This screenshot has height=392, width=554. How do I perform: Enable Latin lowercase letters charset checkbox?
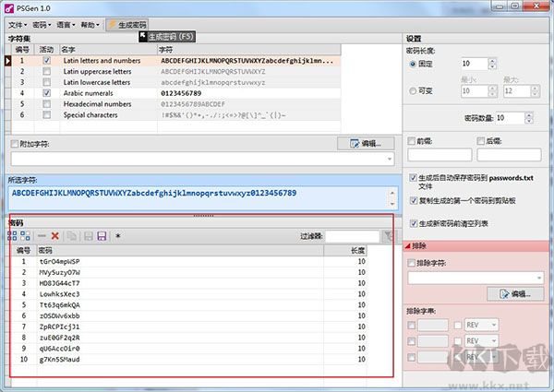[x=47, y=82]
